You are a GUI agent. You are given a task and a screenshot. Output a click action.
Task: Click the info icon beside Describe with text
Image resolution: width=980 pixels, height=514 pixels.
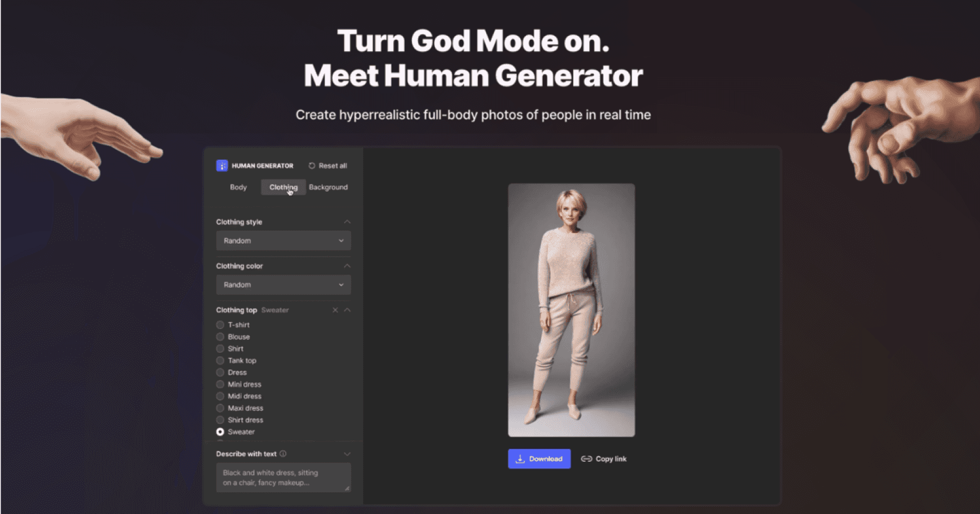(x=283, y=454)
